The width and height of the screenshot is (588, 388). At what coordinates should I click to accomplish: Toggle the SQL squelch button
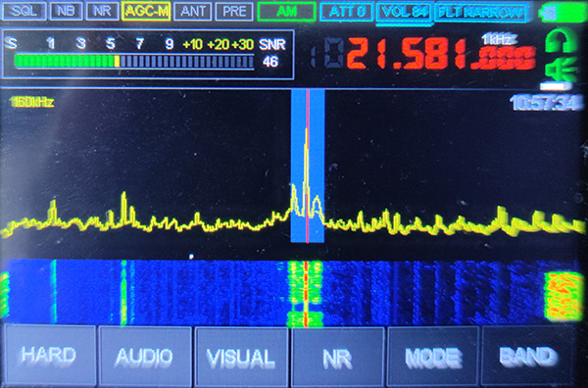(24, 11)
